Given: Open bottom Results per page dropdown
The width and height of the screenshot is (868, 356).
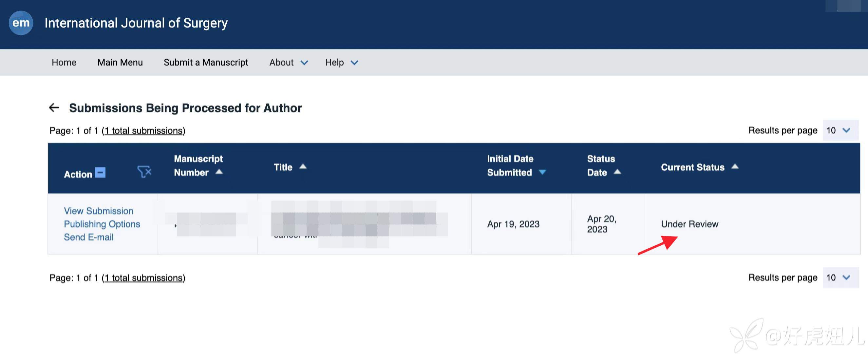Looking at the screenshot, I should [x=840, y=277].
